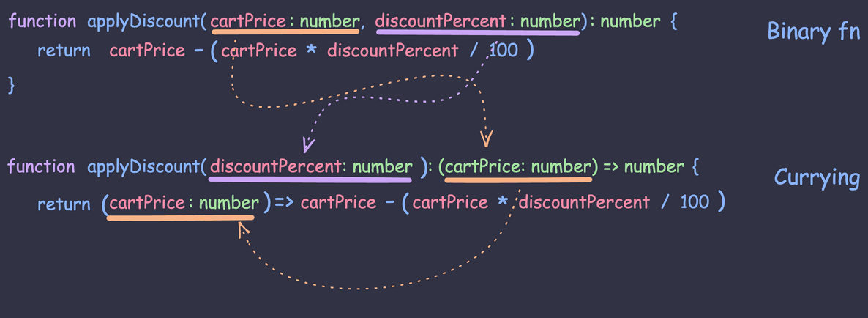
Task: Click the 100 literal in the curried function
Action: click(695, 201)
